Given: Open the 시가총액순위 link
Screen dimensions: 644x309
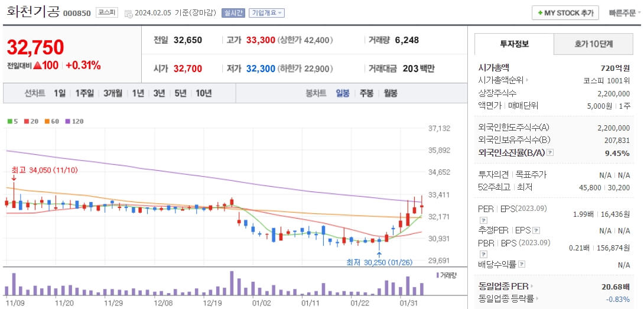Looking at the screenshot, I should [x=503, y=80].
